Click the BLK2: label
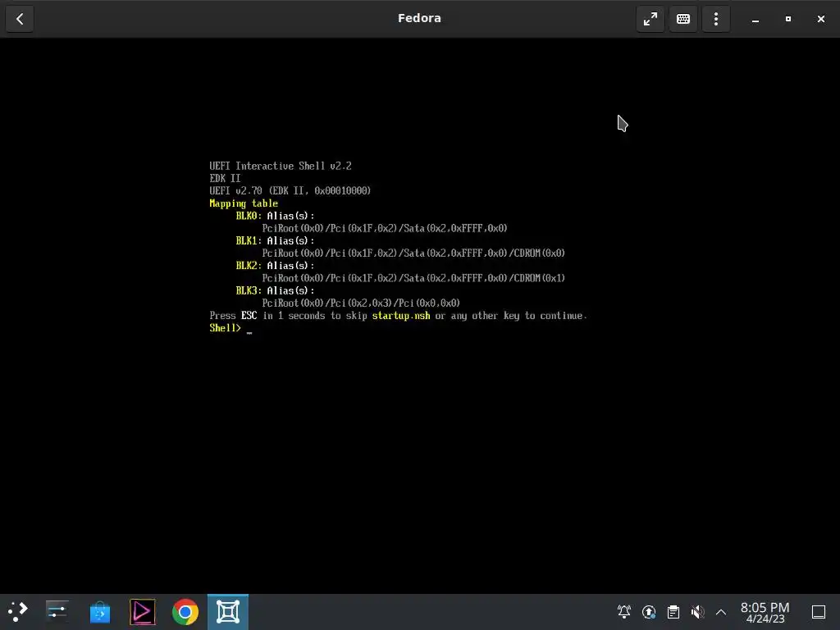 [x=249, y=266]
